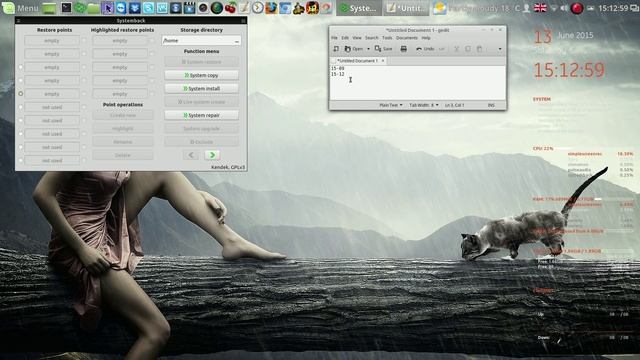The width and height of the screenshot is (640, 360).
Task: Select the radio beside the last 'not used' point
Action: pyautogui.click(x=20, y=160)
